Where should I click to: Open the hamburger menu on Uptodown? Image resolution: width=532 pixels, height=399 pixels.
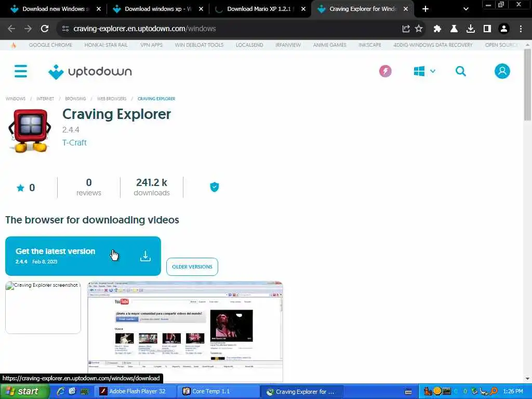(21, 71)
